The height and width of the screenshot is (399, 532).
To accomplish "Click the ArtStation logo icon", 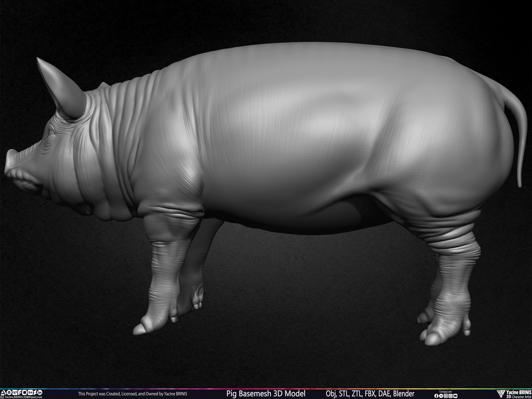I will coord(3,392).
